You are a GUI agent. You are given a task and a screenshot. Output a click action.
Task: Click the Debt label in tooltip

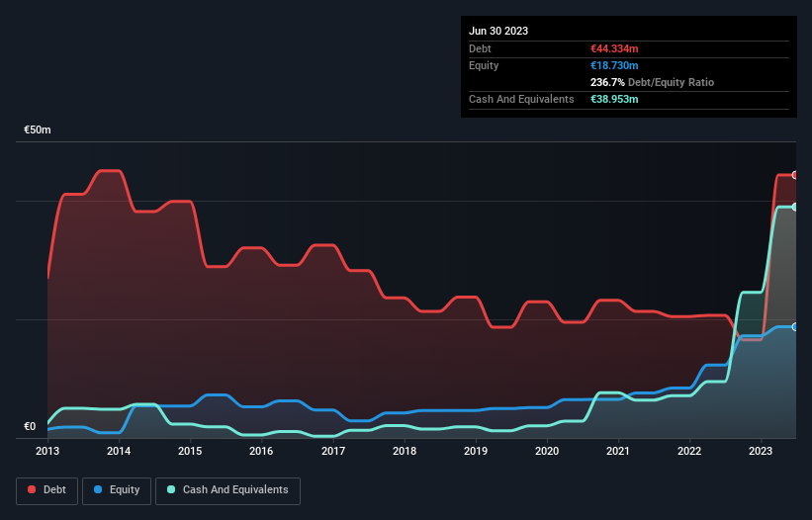tap(480, 48)
